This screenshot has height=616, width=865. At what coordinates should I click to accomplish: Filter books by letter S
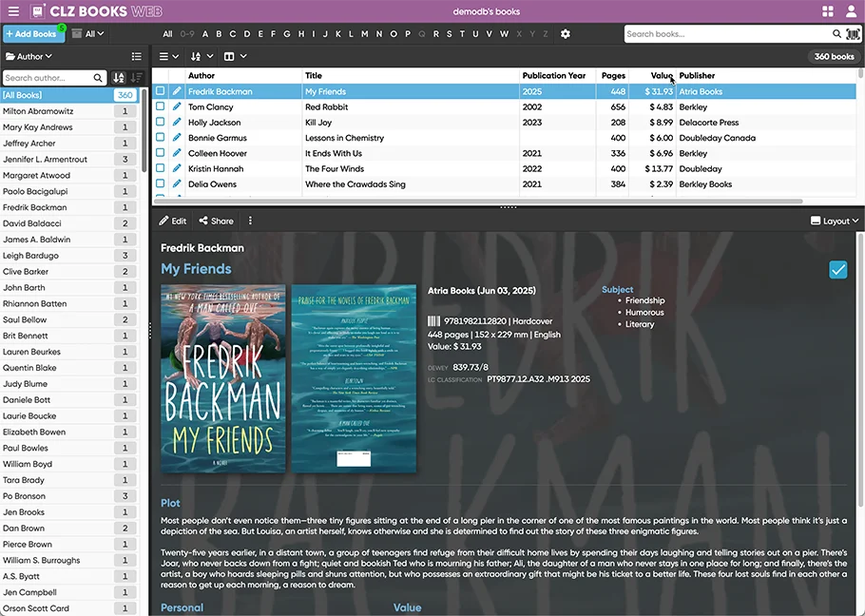[x=449, y=33]
